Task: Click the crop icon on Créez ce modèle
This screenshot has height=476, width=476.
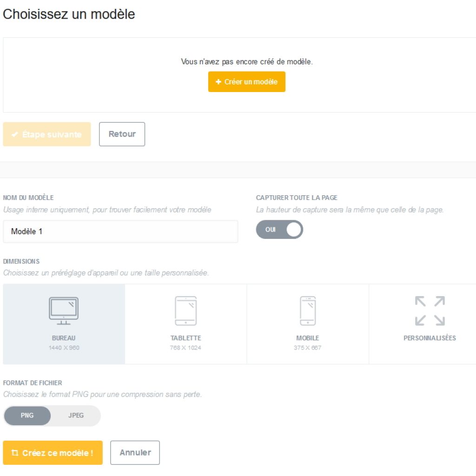Action: [x=14, y=453]
